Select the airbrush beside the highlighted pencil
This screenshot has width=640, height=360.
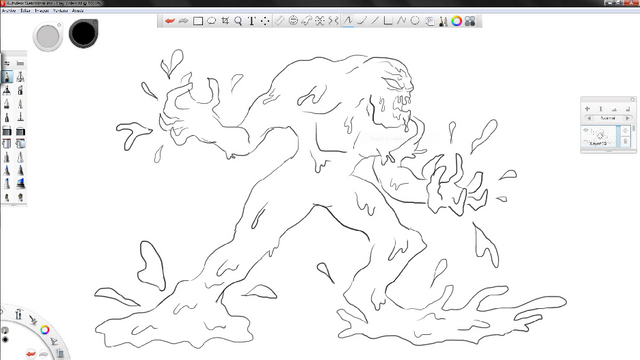[20, 77]
